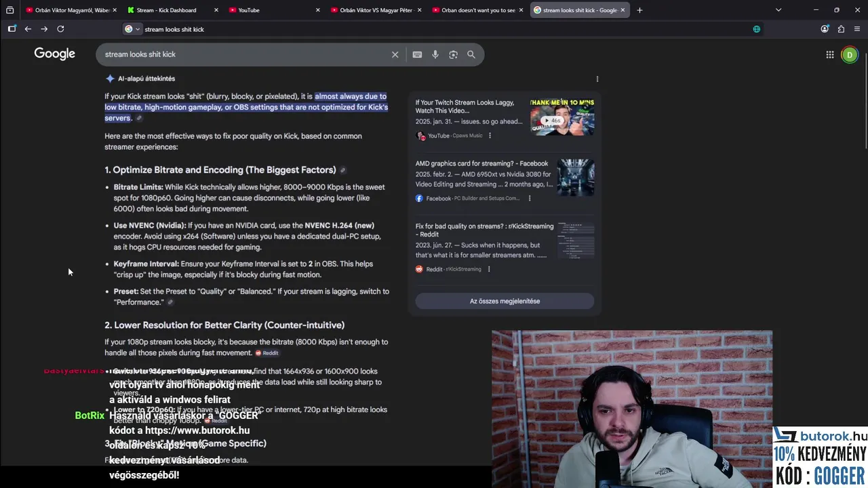Search by image with Google Lens
The height and width of the screenshot is (488, 868).
pyautogui.click(x=453, y=54)
